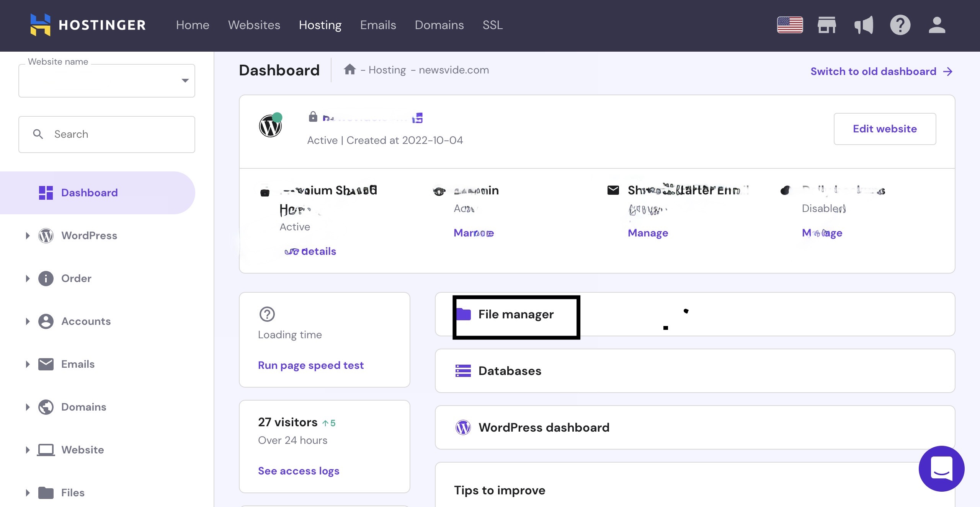Screen dimensions: 980x507
Task: Open Websites in top navigation
Action: (254, 25)
